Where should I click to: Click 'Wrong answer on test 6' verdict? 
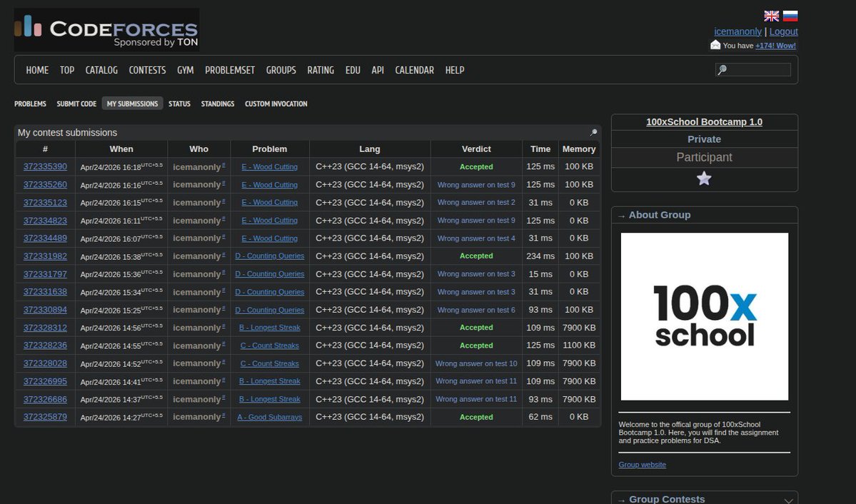476,310
